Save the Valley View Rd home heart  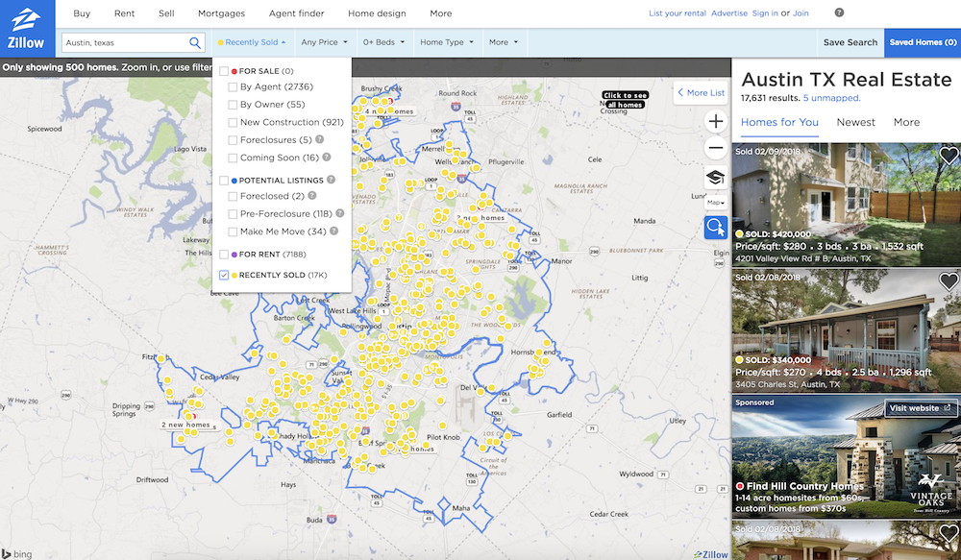pyautogui.click(x=949, y=156)
